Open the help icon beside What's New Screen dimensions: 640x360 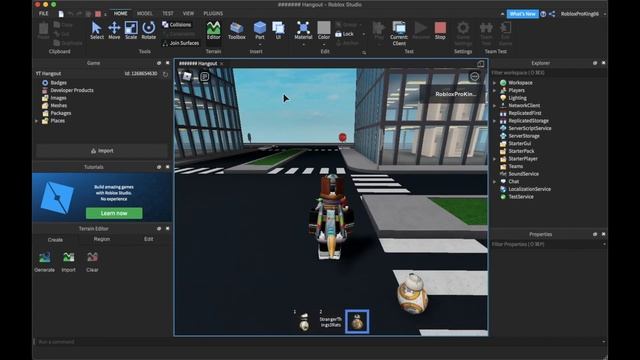543,14
